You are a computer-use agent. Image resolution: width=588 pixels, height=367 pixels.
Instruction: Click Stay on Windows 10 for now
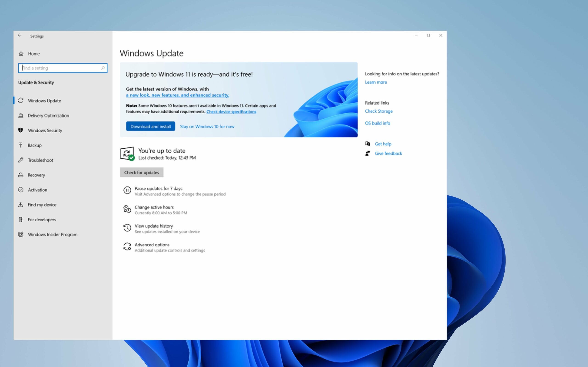pyautogui.click(x=207, y=126)
